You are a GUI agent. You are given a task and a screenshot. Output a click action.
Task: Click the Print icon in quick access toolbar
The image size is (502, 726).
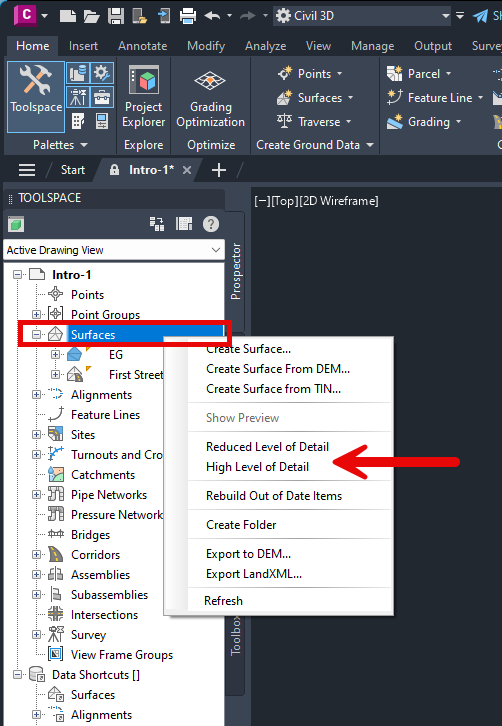[x=188, y=16]
